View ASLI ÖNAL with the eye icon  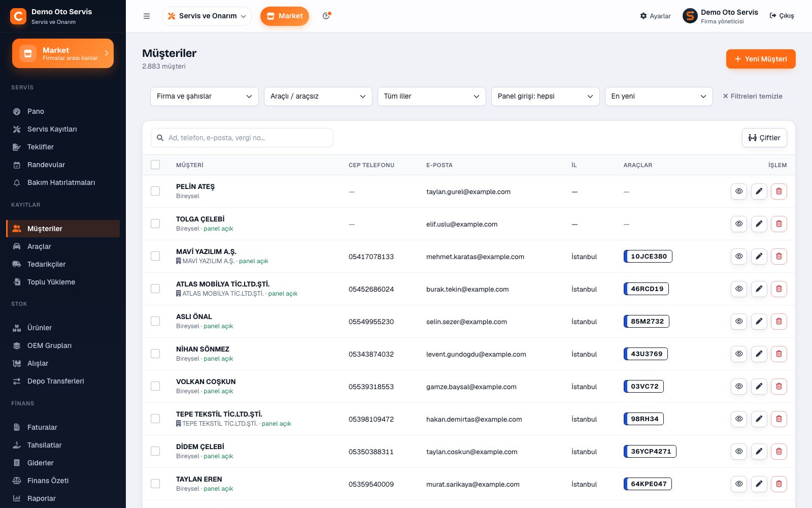pos(739,322)
